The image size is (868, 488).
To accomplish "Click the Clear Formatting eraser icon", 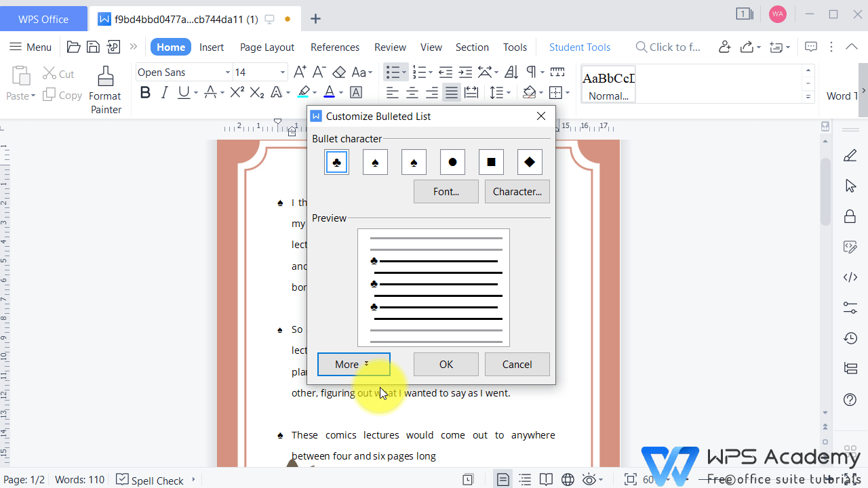I will coord(339,72).
